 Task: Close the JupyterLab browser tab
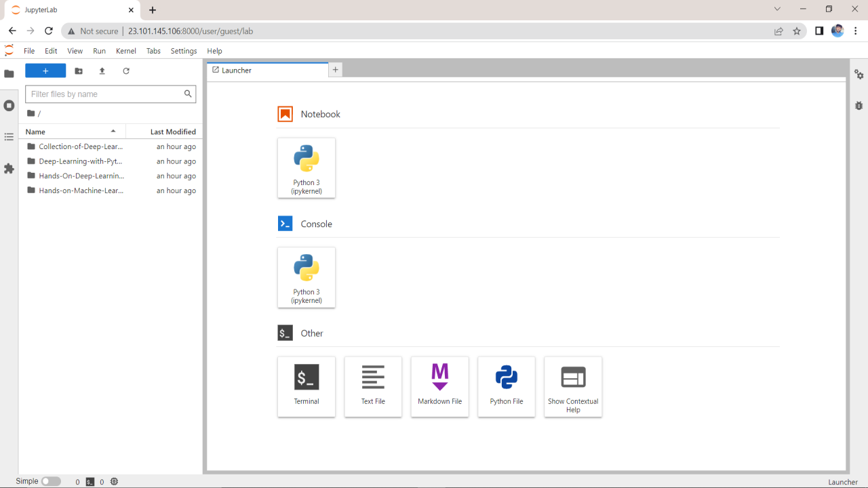[x=131, y=10]
